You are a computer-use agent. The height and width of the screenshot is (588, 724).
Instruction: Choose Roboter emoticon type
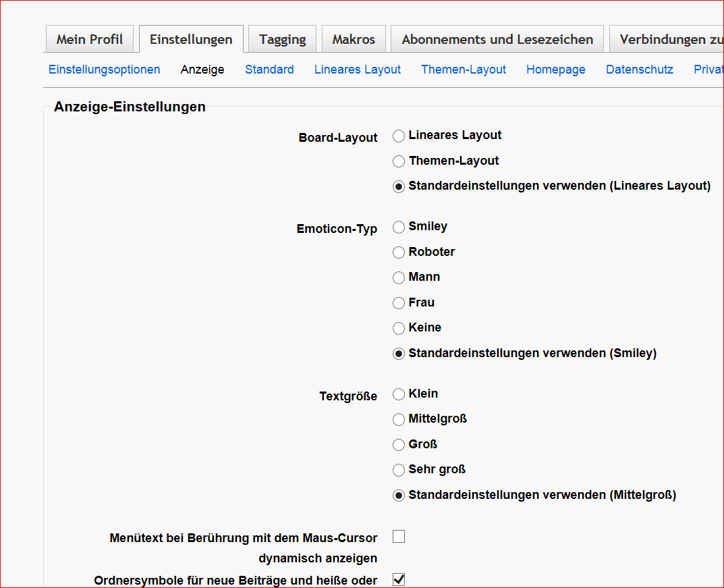tap(399, 252)
